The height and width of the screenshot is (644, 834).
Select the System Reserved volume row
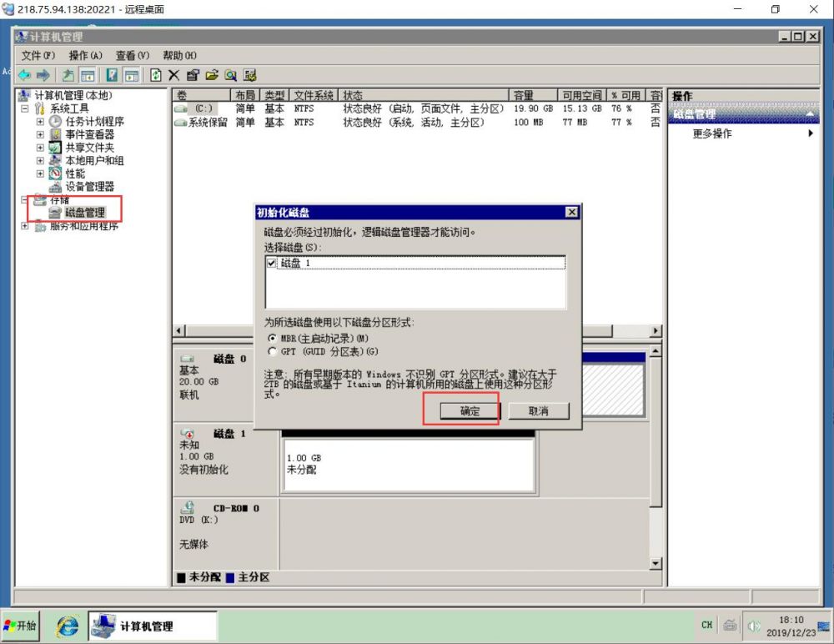pyautogui.click(x=418, y=123)
